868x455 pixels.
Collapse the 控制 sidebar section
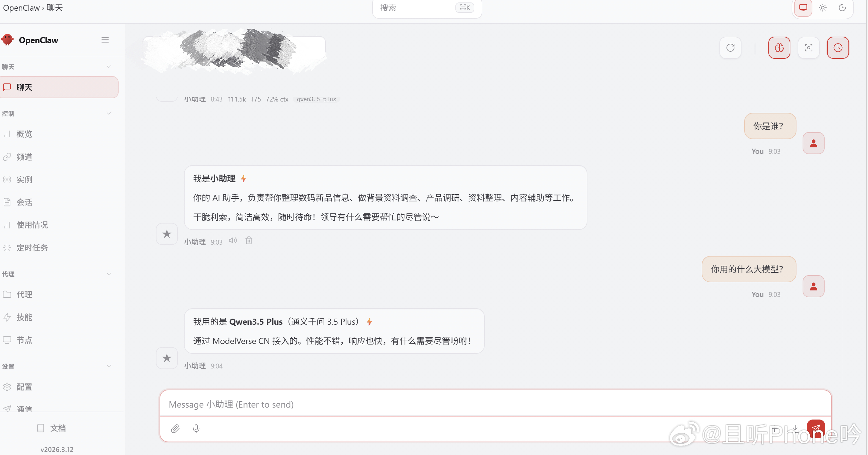[x=108, y=113]
